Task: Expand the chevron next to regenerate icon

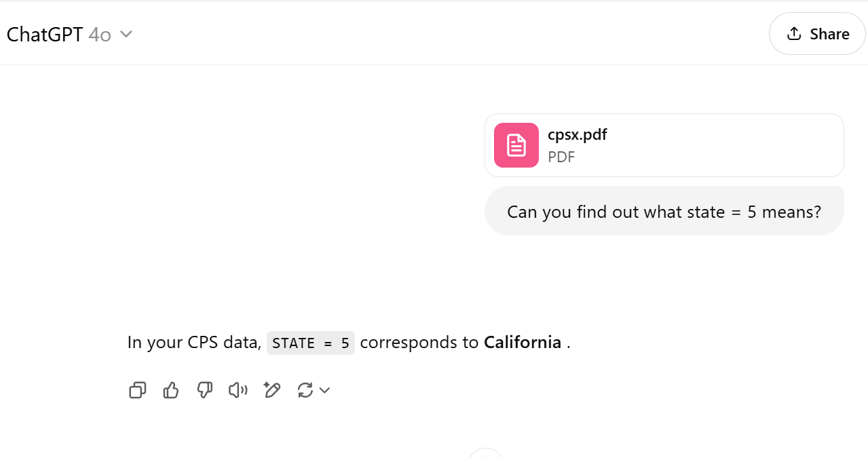Action: pos(324,390)
